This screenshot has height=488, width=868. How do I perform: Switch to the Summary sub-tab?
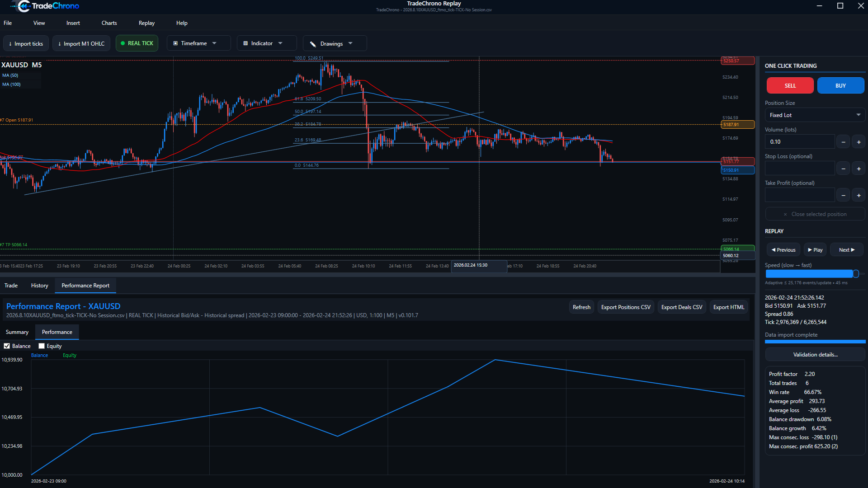tap(17, 332)
